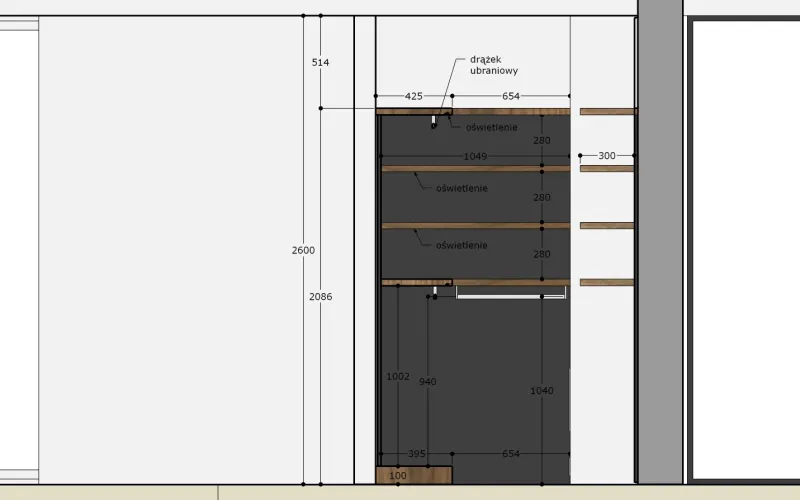Select the 2600 overall height dimension
The width and height of the screenshot is (800, 500).
click(303, 250)
